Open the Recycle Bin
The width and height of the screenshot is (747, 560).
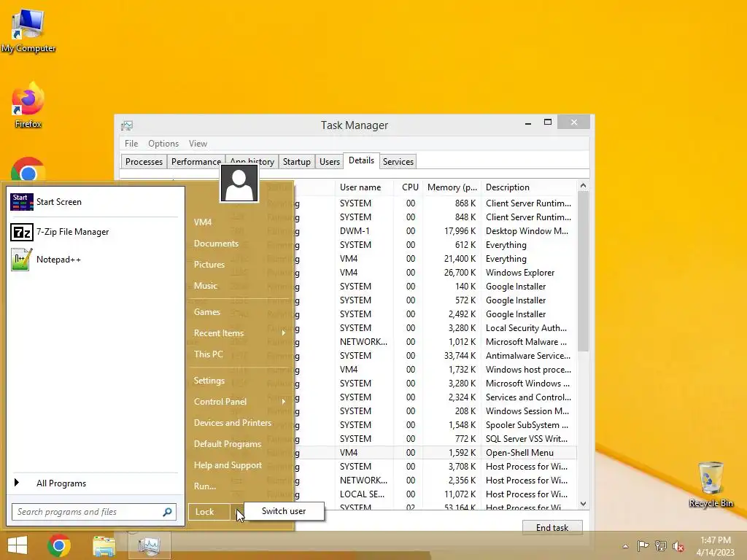point(711,484)
